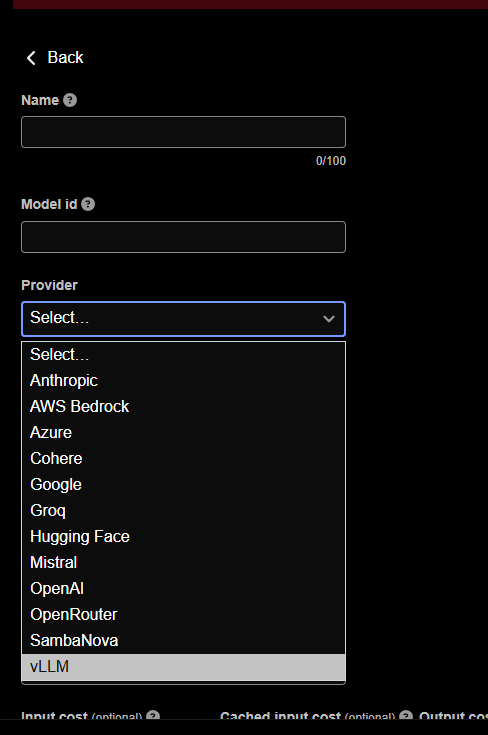Select Mistral as provider
This screenshot has height=735, width=488.
183,563
